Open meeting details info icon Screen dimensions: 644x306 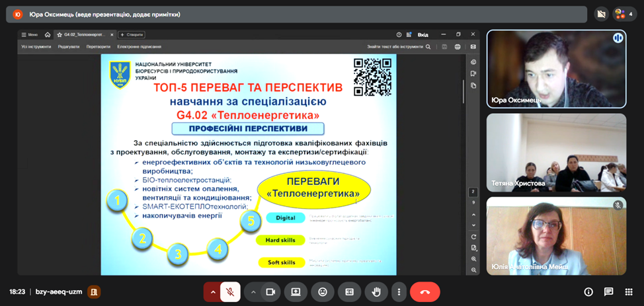click(x=588, y=292)
